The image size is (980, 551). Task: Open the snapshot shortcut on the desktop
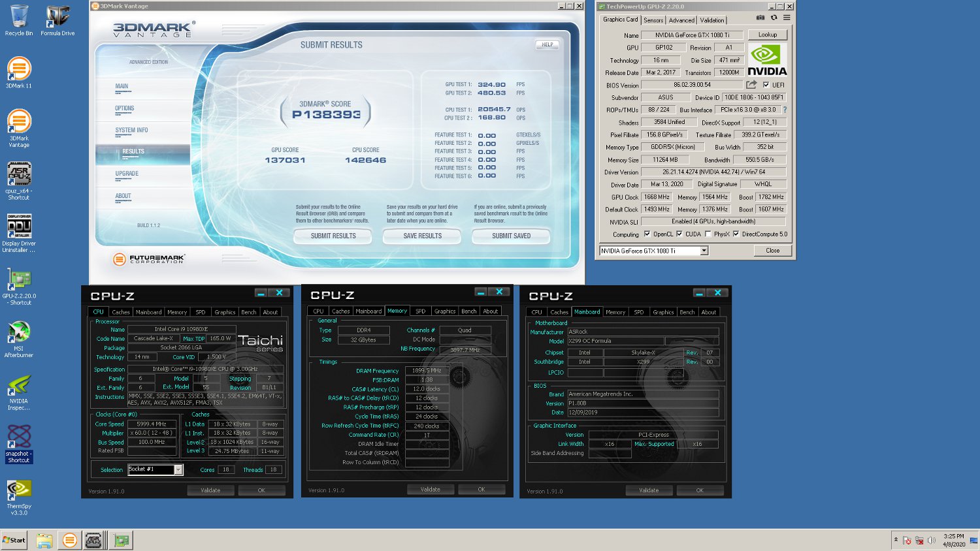click(19, 444)
